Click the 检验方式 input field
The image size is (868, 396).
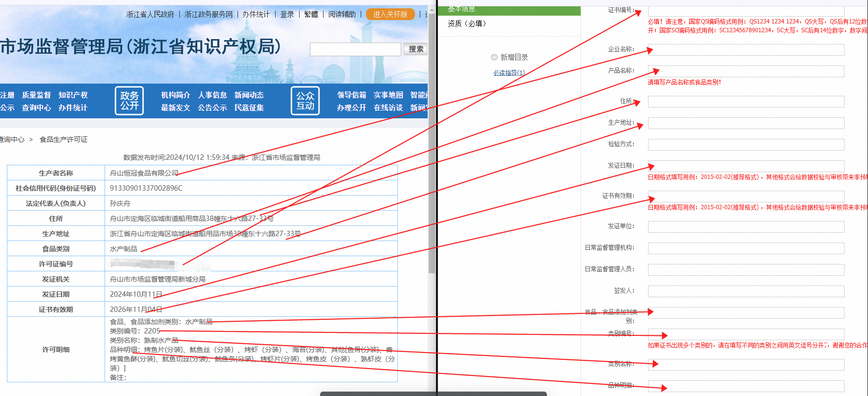pos(746,145)
